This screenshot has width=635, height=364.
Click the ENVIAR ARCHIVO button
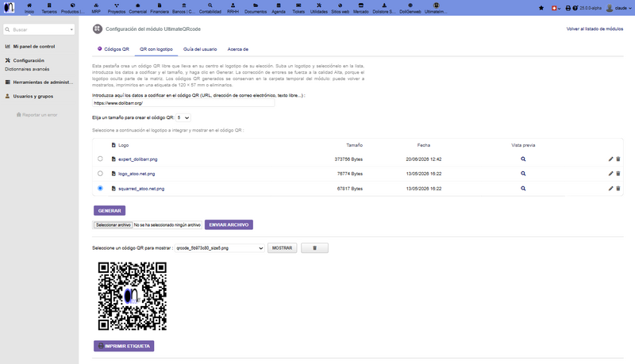(x=229, y=225)
